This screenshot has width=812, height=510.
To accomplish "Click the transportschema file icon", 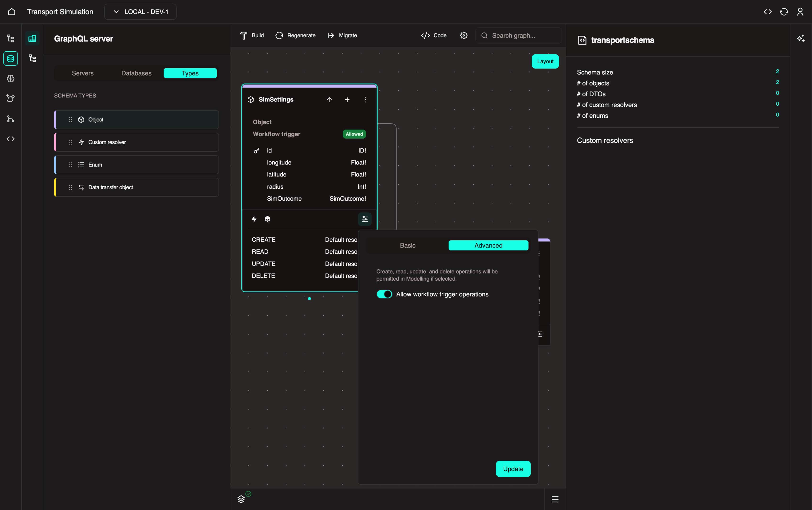I will click(x=582, y=40).
